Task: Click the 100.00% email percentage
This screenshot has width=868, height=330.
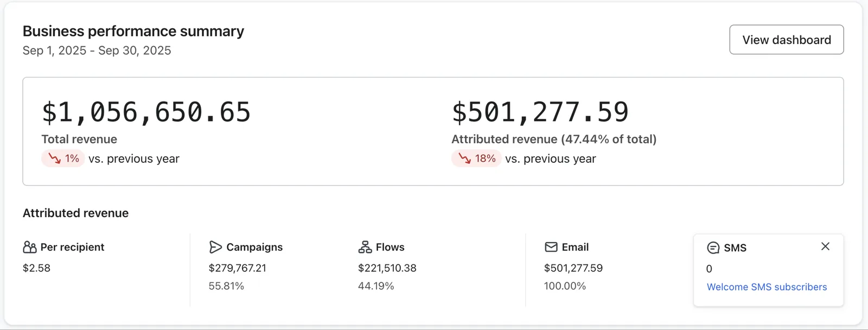Action: coord(565,286)
